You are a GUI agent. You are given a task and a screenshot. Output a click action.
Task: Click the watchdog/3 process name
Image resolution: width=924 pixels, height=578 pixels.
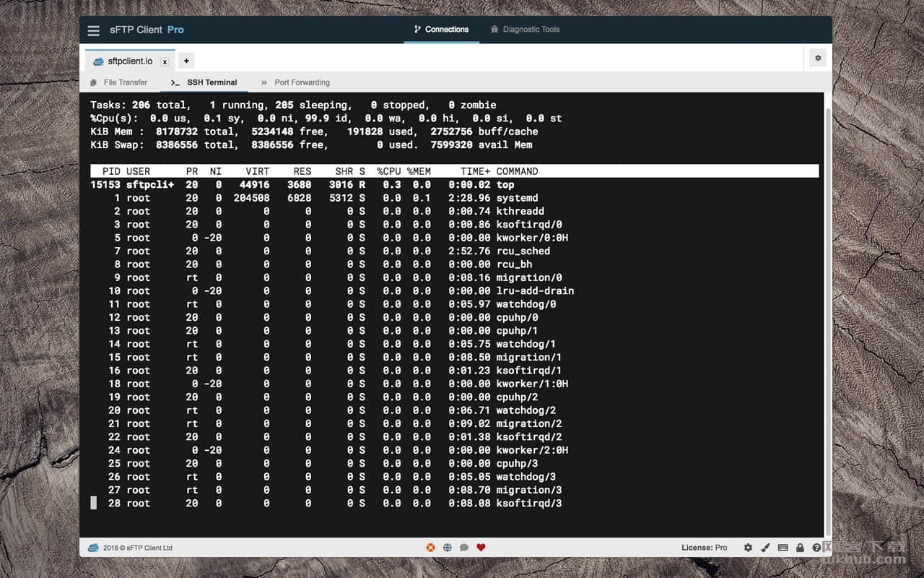coord(526,477)
